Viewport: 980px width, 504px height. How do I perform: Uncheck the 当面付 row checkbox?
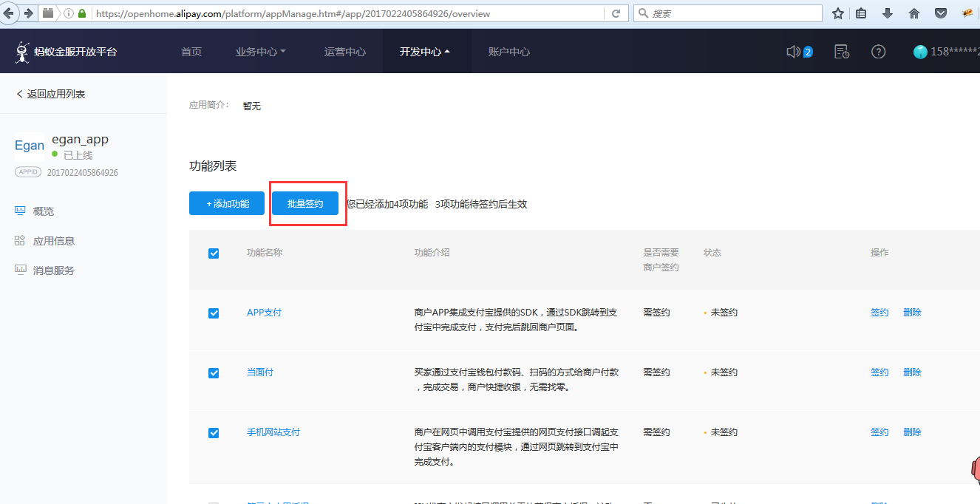pos(214,373)
